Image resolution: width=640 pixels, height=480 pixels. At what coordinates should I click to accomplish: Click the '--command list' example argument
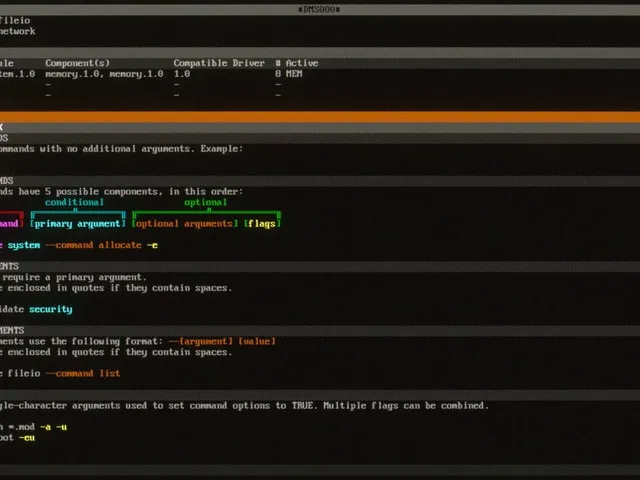pyautogui.click(x=83, y=373)
